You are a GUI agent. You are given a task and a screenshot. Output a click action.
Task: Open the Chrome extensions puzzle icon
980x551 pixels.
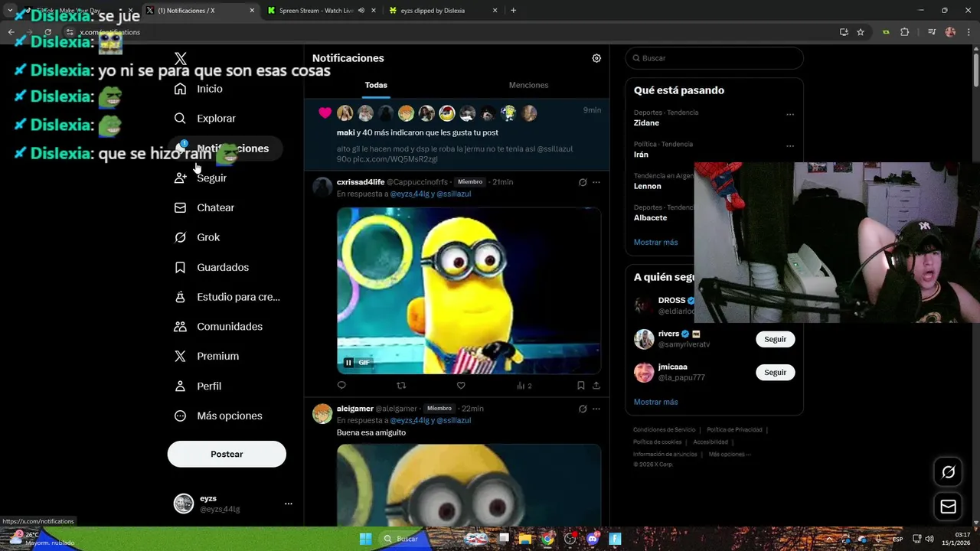pos(904,32)
